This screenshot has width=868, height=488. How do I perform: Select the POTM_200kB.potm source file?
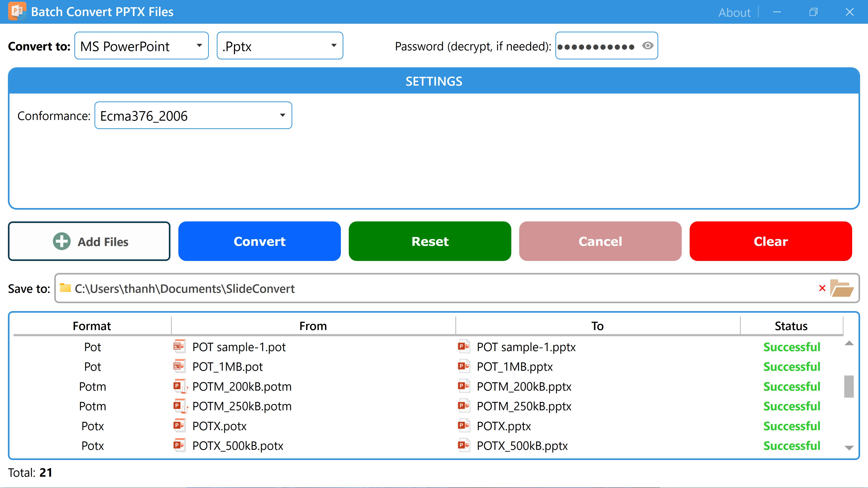coord(242,386)
